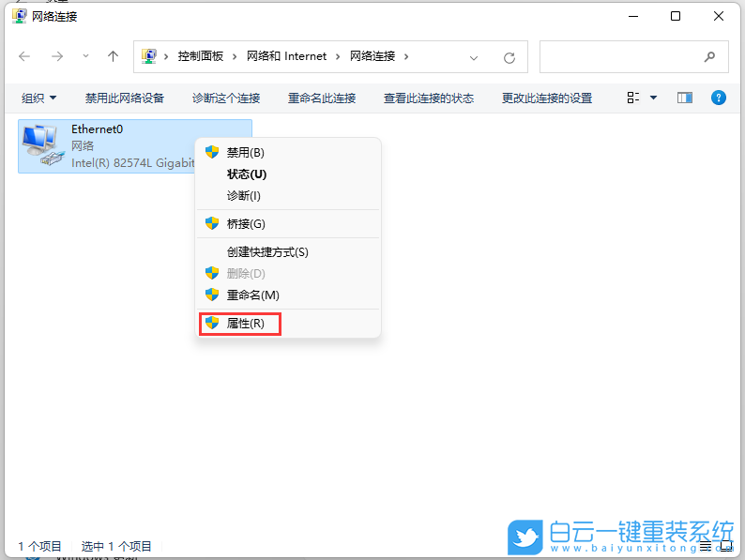The width and height of the screenshot is (745, 560).
Task: Choose 创建快捷方式(S) in context menu
Action: (288, 252)
